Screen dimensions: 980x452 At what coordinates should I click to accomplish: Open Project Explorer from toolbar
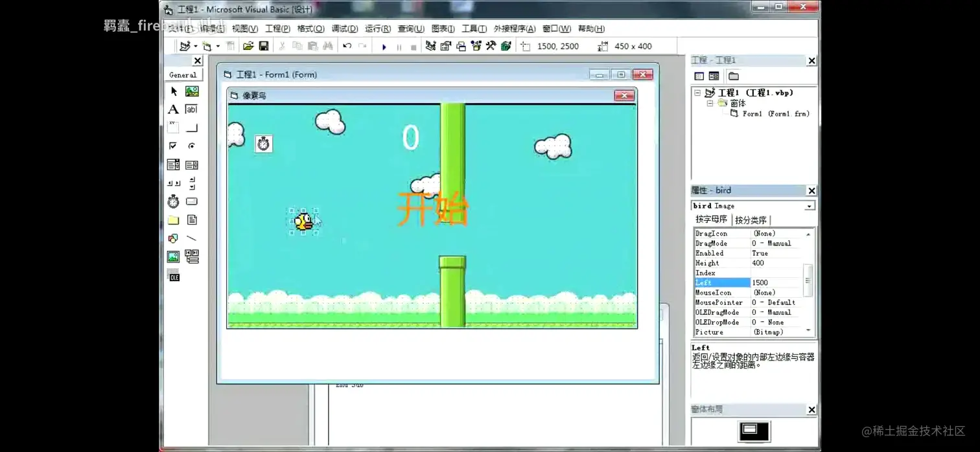pos(430,46)
